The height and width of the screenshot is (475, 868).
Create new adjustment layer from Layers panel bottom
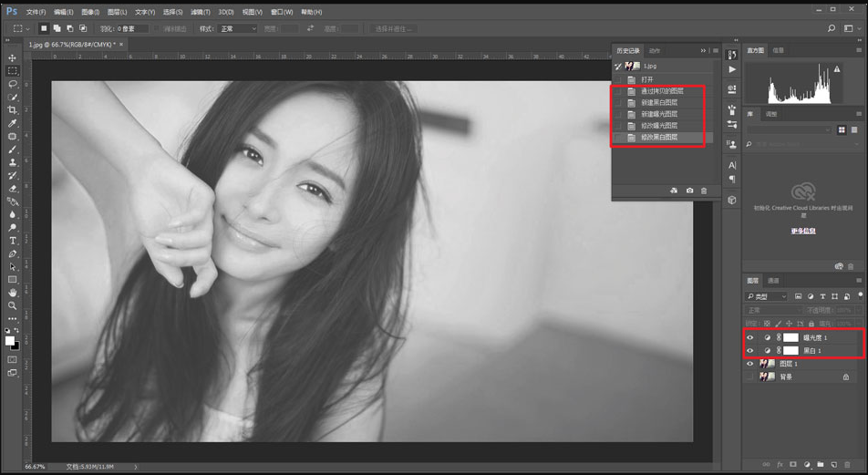click(807, 465)
